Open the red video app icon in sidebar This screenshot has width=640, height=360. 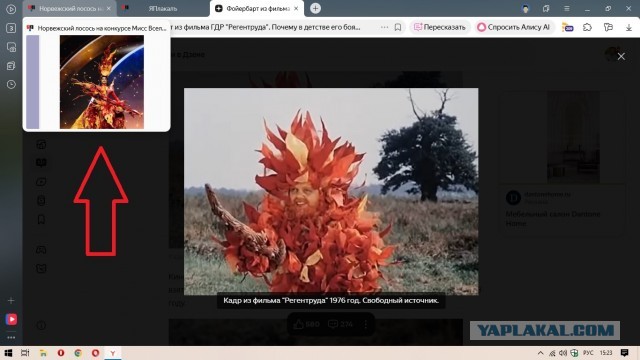[x=11, y=319]
